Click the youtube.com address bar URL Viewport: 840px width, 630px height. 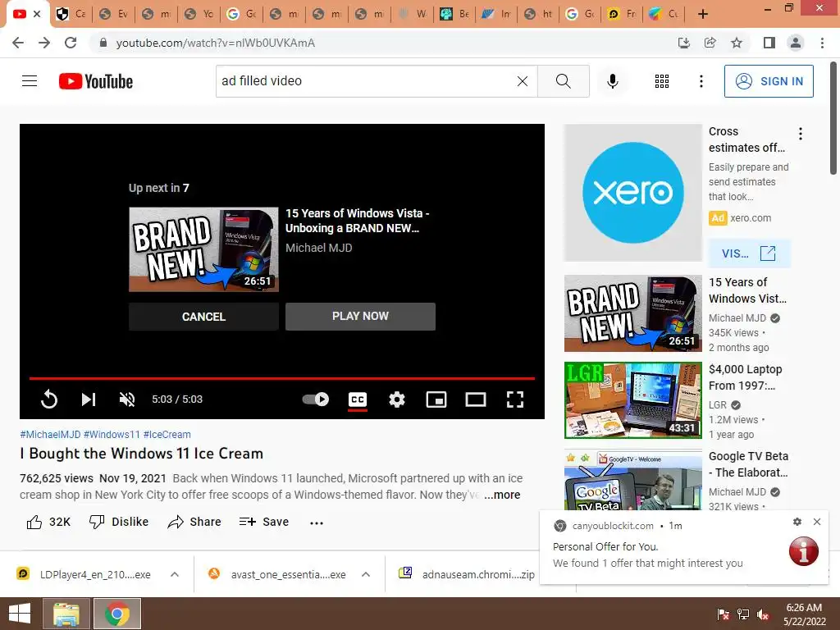point(216,43)
